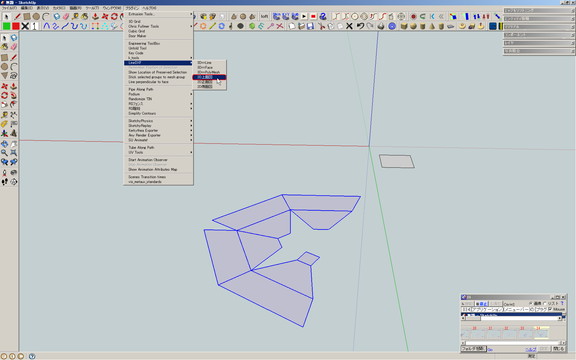The image size is (576, 360).
Task: Select the Line pencil tool in left toolbar
Action: 14,57
